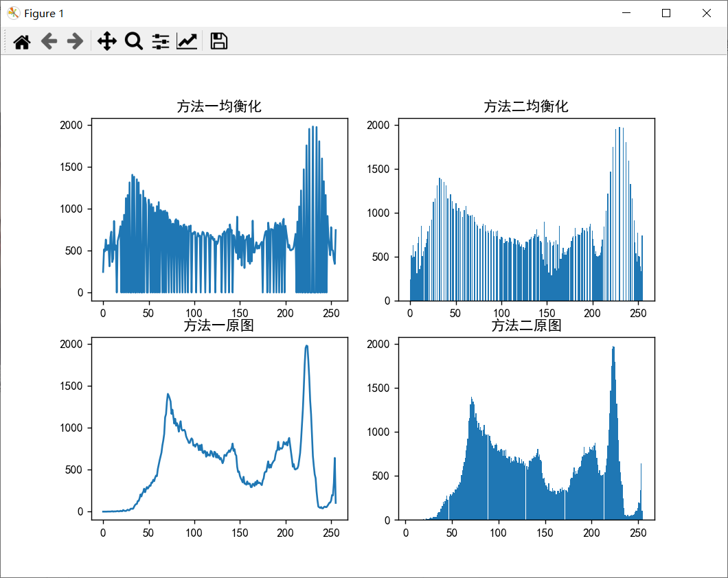Viewport: 728px width, 578px height.
Task: Minimize the Figure 1 window
Action: pos(626,13)
